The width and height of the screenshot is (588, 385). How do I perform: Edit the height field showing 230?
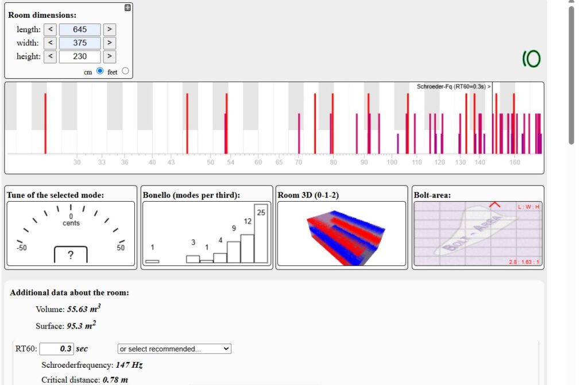point(80,56)
